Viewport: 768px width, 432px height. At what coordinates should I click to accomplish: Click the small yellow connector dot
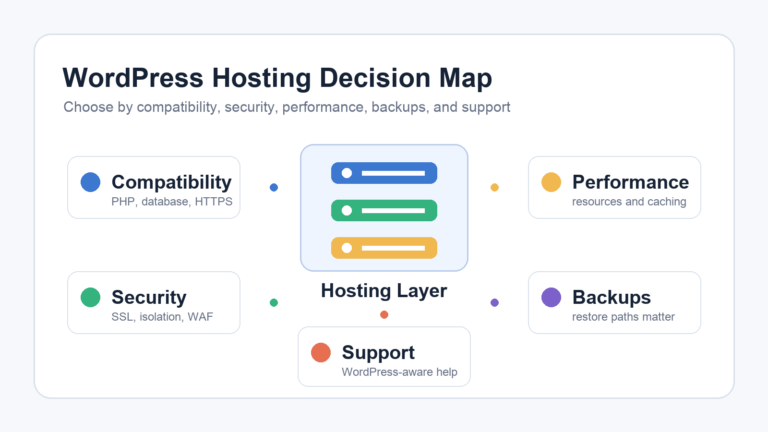click(495, 187)
